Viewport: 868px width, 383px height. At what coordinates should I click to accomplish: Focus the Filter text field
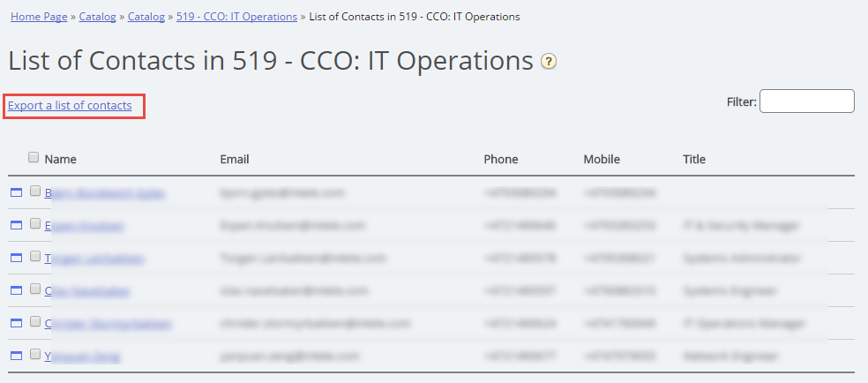[x=806, y=101]
